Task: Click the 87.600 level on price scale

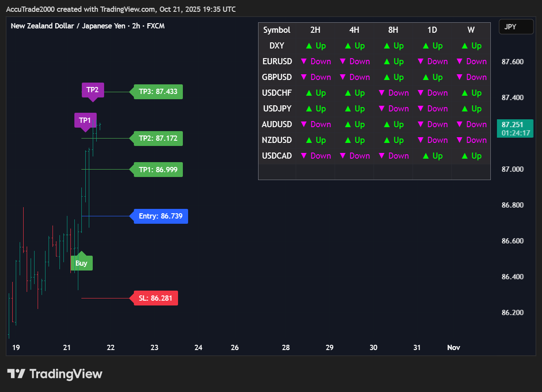Action: point(512,62)
